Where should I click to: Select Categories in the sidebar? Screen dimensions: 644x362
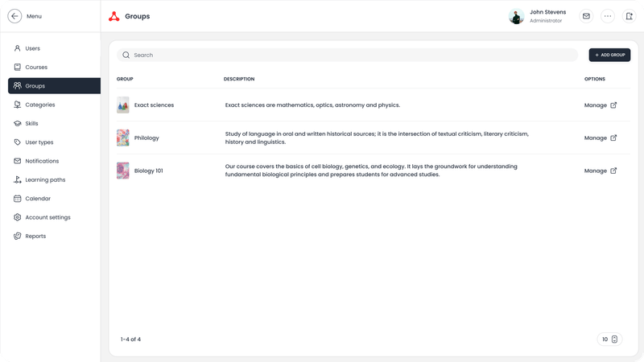39,105
